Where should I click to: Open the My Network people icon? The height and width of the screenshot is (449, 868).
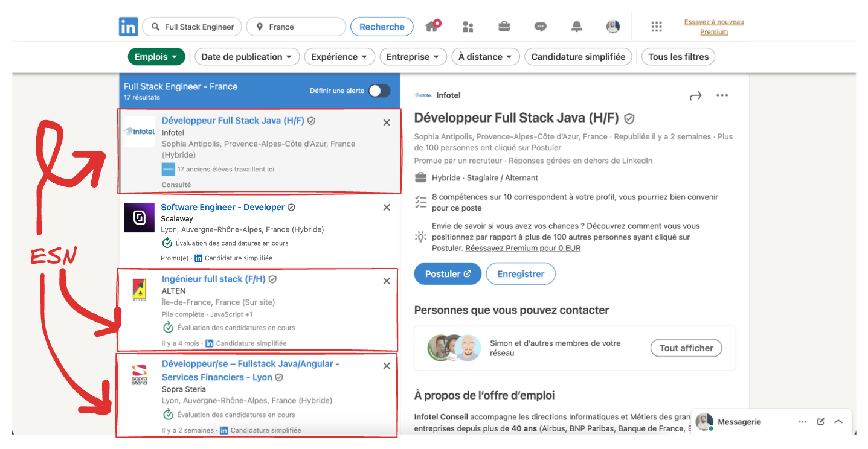coord(468,27)
